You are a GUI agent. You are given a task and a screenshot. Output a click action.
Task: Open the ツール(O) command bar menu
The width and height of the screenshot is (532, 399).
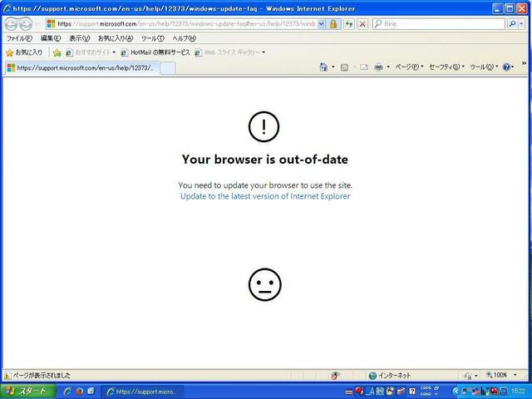(x=484, y=66)
